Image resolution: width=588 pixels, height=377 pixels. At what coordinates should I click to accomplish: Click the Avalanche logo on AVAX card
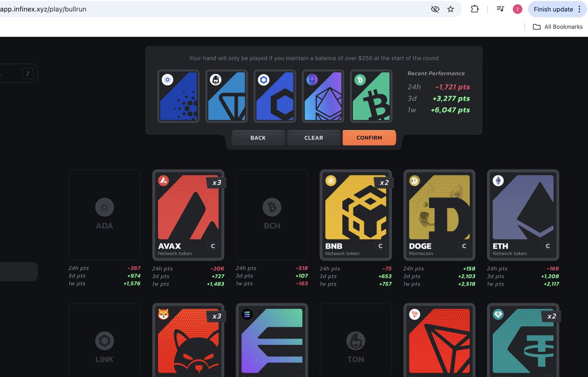click(164, 181)
